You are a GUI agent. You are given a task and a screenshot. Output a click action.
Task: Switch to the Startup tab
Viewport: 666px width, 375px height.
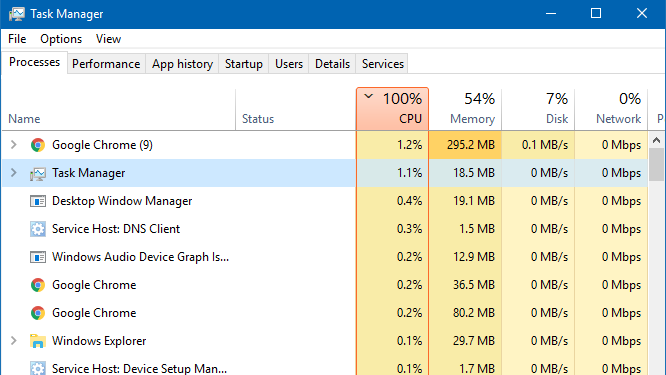[x=244, y=64]
